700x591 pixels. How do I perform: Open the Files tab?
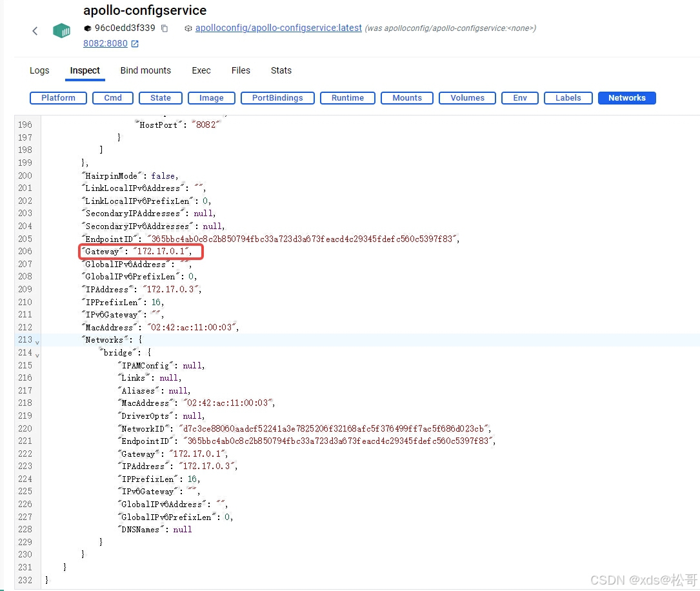[x=241, y=70]
